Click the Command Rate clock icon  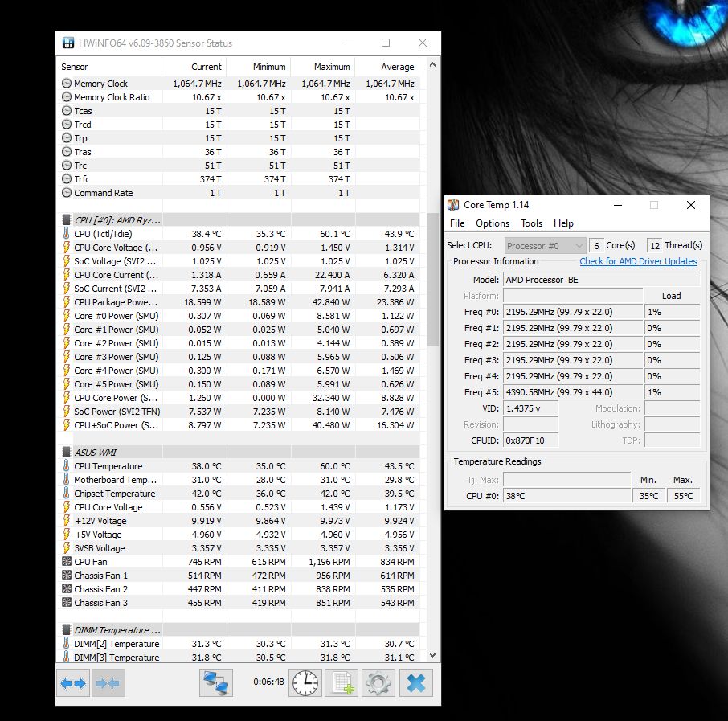pyautogui.click(x=67, y=192)
